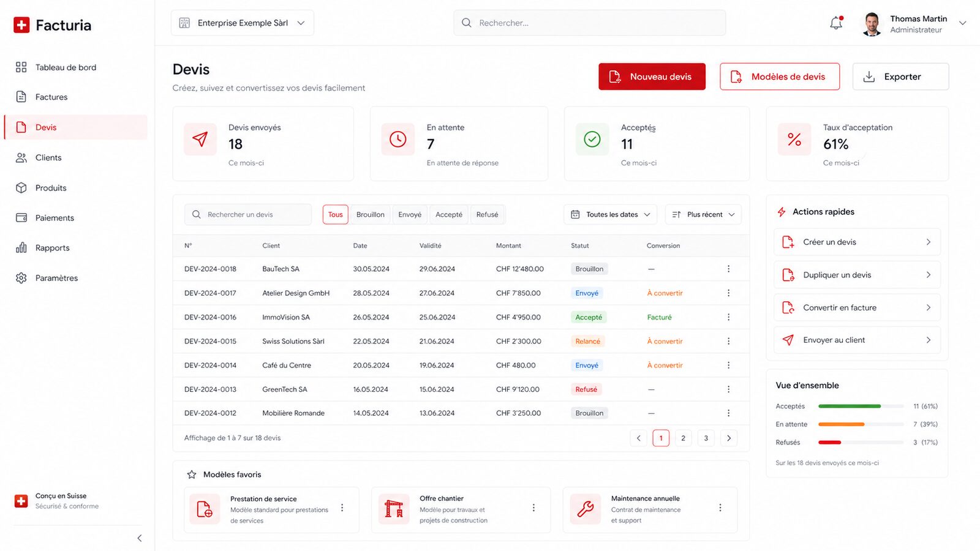Go to next page of quotes

(729, 438)
